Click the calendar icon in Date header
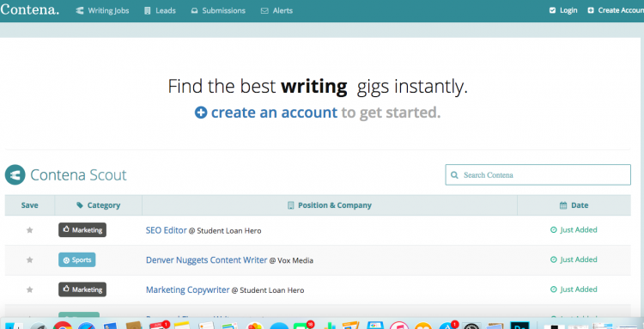Viewport: 644px width, 329px height. [x=563, y=205]
